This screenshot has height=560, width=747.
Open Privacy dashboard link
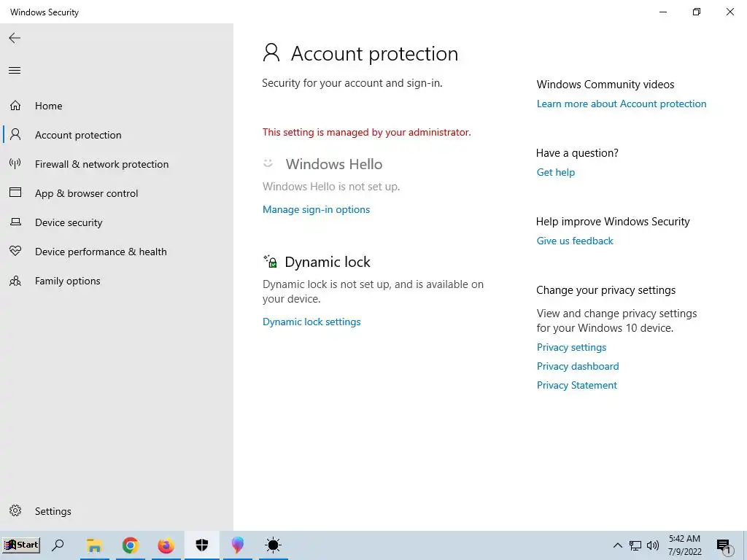578,366
